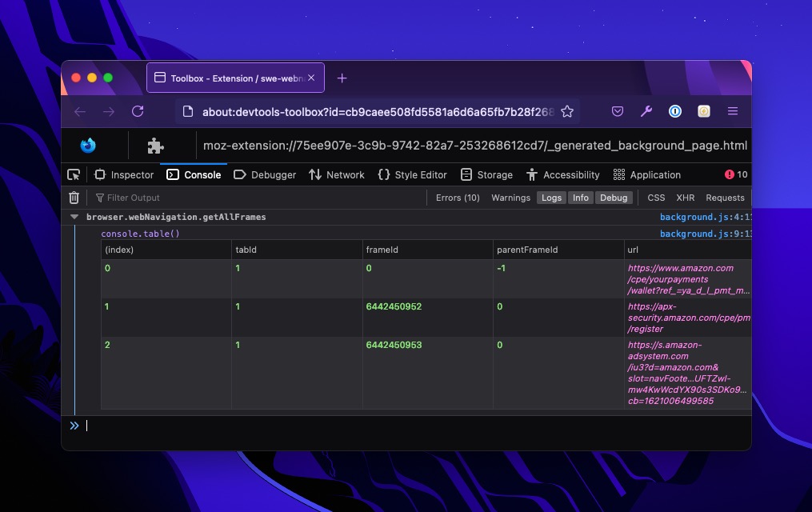Activate the element picker tool
The image size is (812, 512).
(x=74, y=175)
